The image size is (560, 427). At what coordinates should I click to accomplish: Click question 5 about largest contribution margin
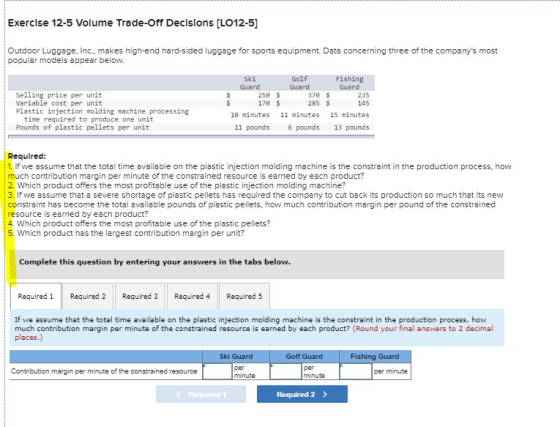pyautogui.click(x=126, y=233)
